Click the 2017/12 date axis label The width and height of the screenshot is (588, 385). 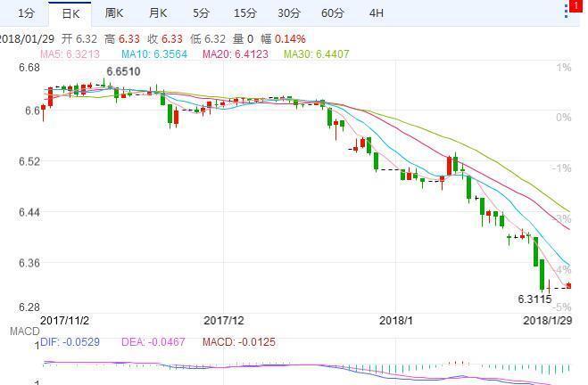point(223,321)
